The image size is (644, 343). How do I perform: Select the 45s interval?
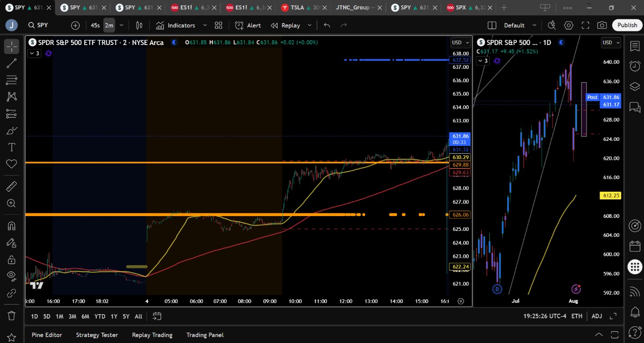pos(95,26)
